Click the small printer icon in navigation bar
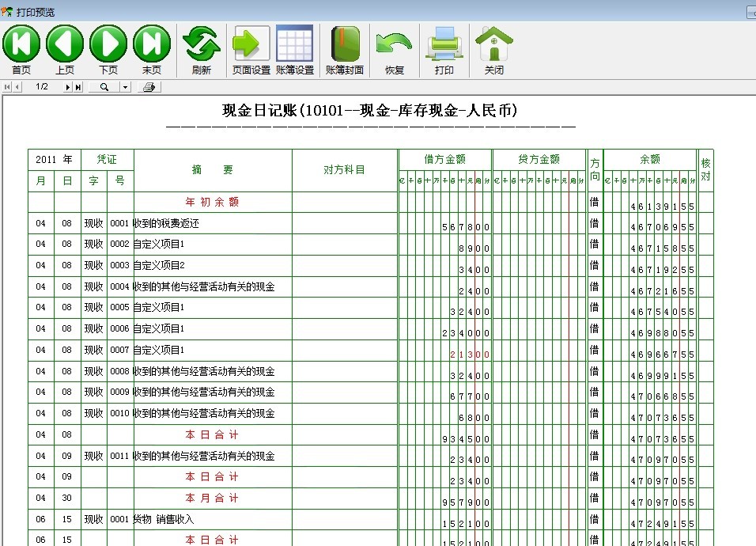 coord(149,87)
